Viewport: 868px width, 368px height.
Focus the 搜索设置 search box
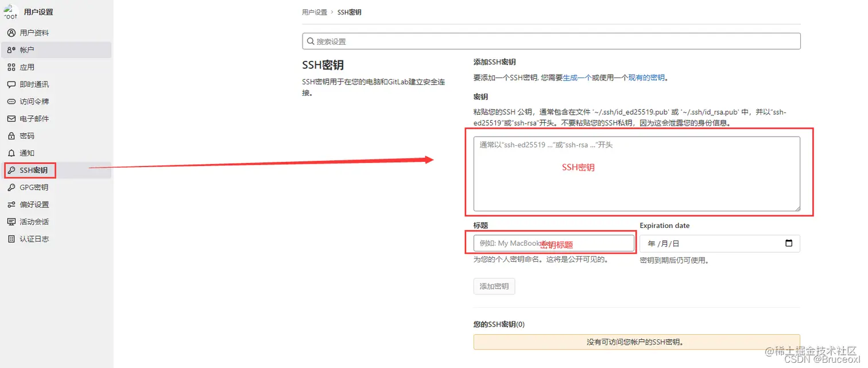pyautogui.click(x=551, y=41)
